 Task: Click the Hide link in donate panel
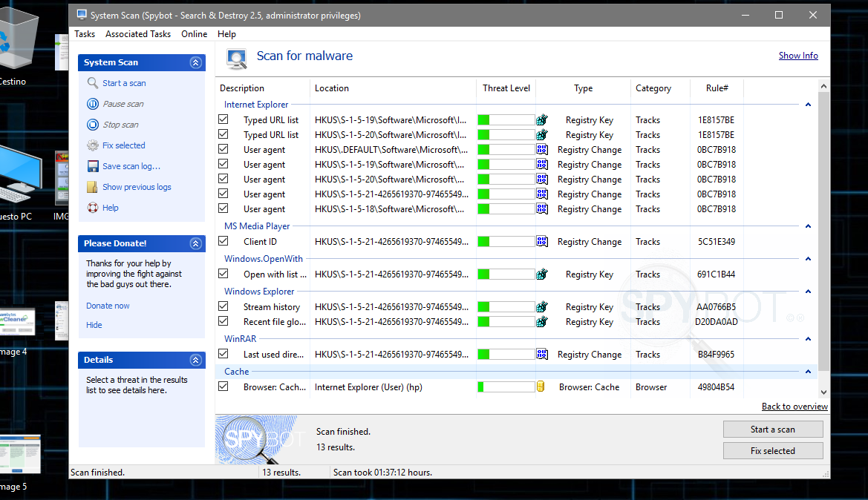[94, 325]
